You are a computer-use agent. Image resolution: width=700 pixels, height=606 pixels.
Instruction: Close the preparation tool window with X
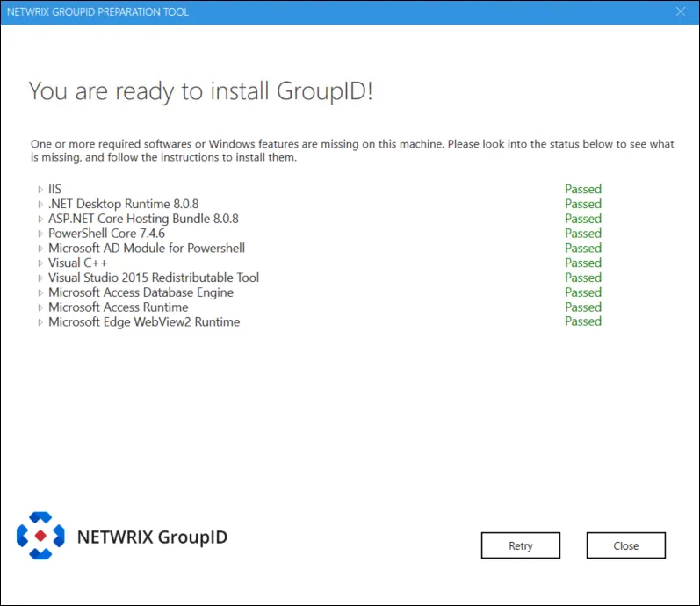[681, 11]
